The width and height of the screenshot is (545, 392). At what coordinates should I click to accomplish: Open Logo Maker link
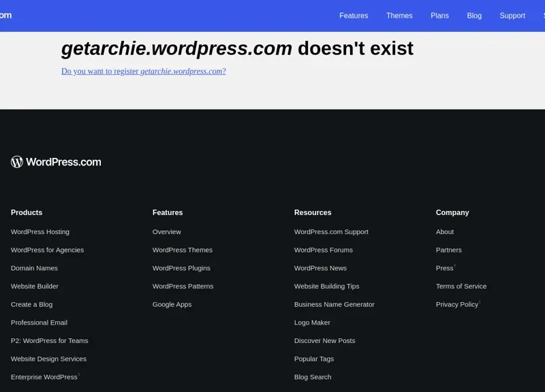[312, 323]
